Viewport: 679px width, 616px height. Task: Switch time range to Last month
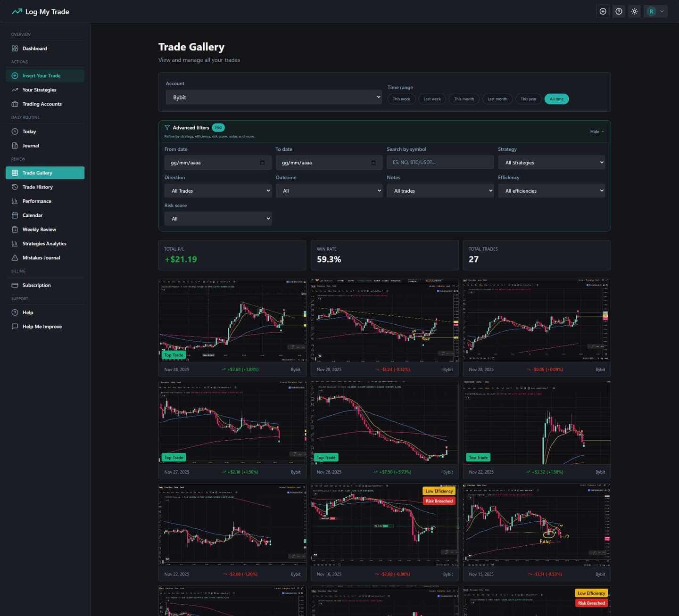(497, 99)
